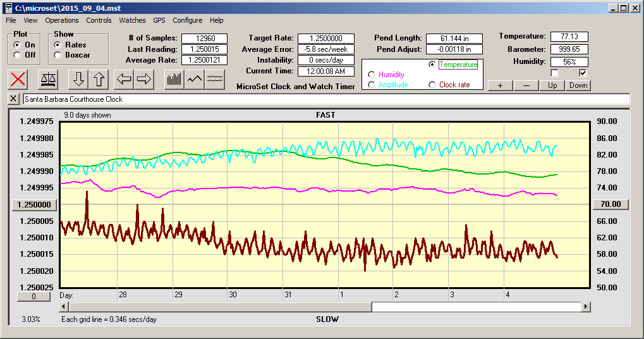The height and width of the screenshot is (339, 644).
Task: Click the left arrow toolbar icon
Action: click(124, 79)
